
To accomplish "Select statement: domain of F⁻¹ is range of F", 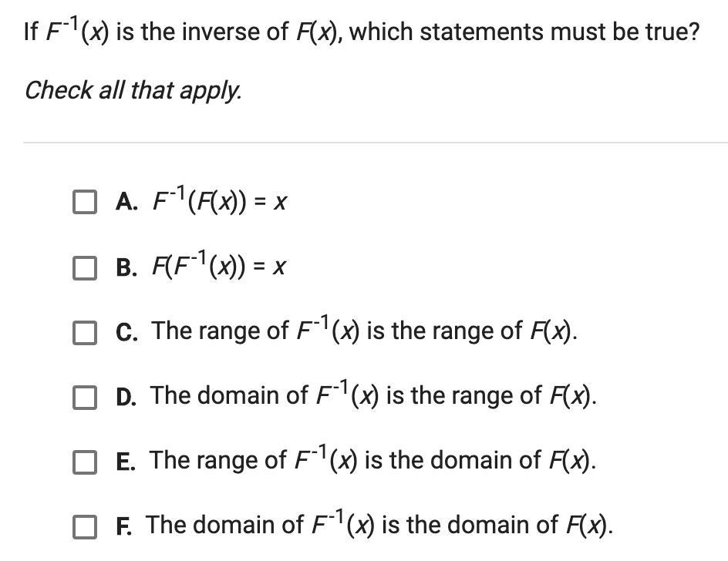I will (x=373, y=395).
